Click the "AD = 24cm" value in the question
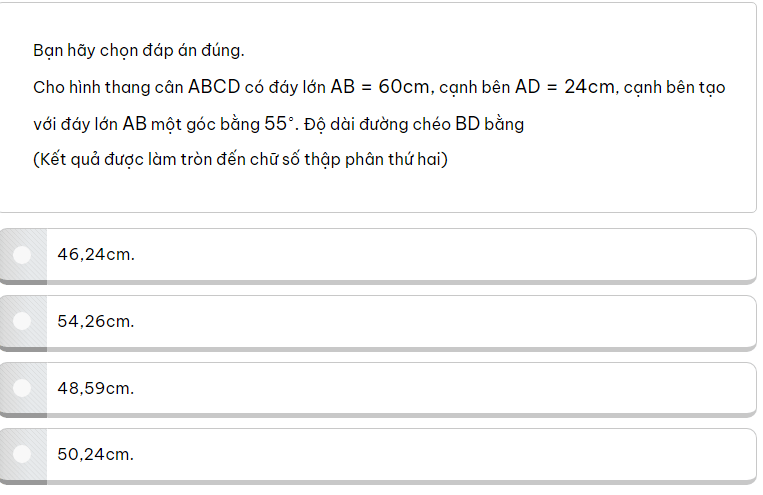The image size is (763, 495). point(565,87)
